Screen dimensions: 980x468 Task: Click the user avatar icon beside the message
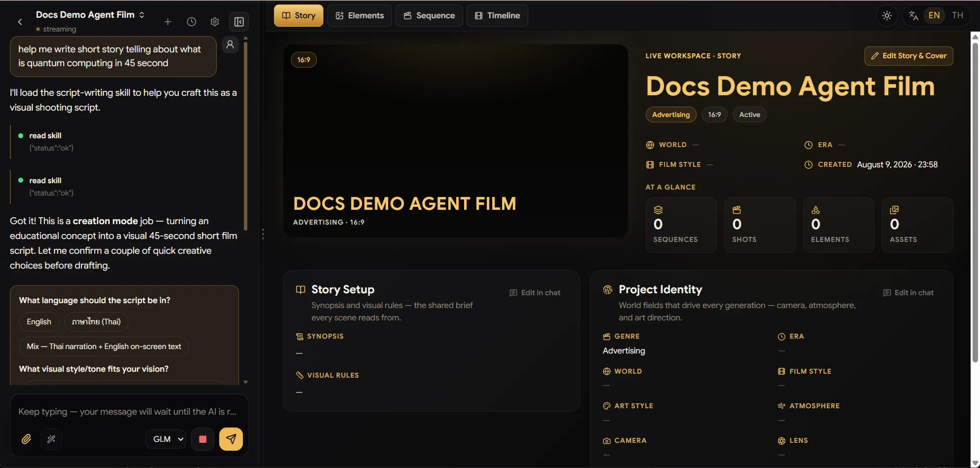click(x=230, y=44)
